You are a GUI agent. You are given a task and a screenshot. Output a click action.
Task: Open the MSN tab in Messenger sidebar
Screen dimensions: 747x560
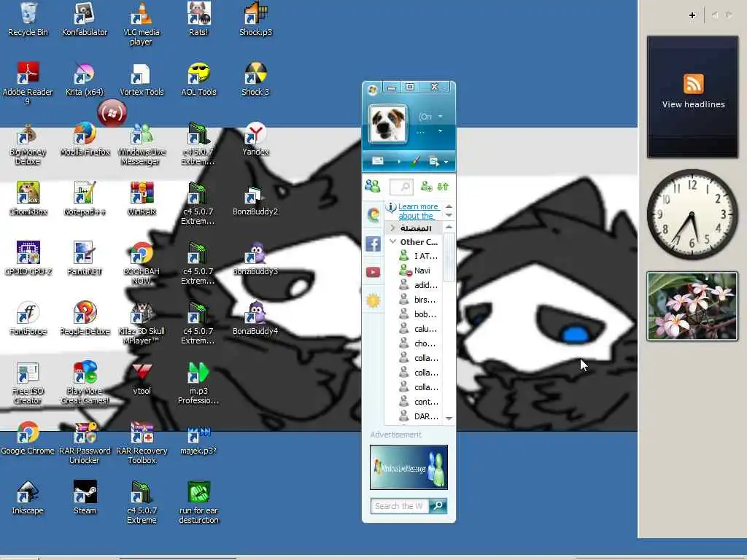coord(373,215)
